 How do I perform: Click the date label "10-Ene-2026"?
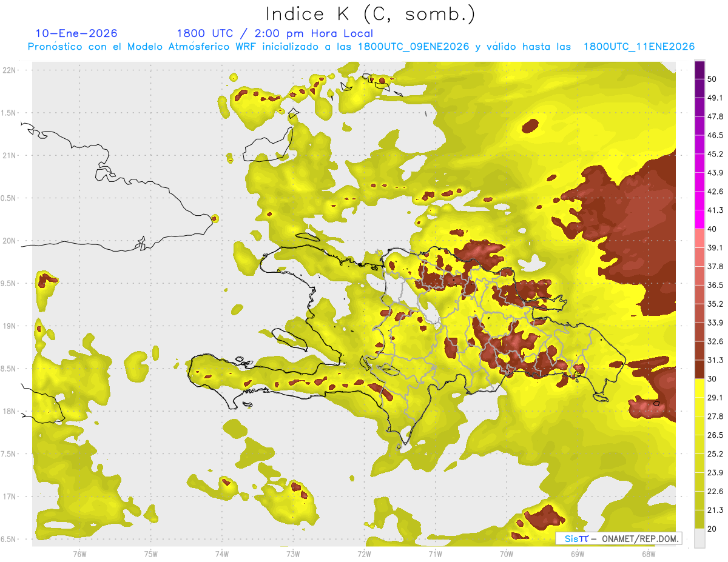[76, 33]
